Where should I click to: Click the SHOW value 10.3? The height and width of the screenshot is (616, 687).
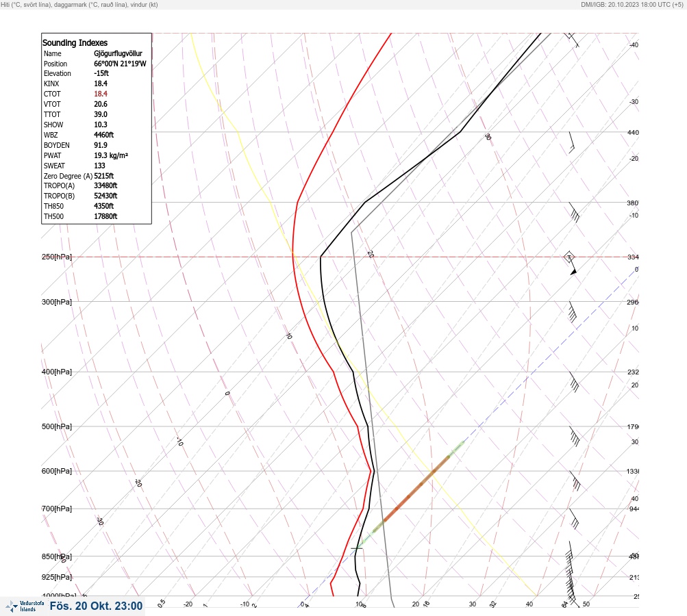[x=100, y=125]
